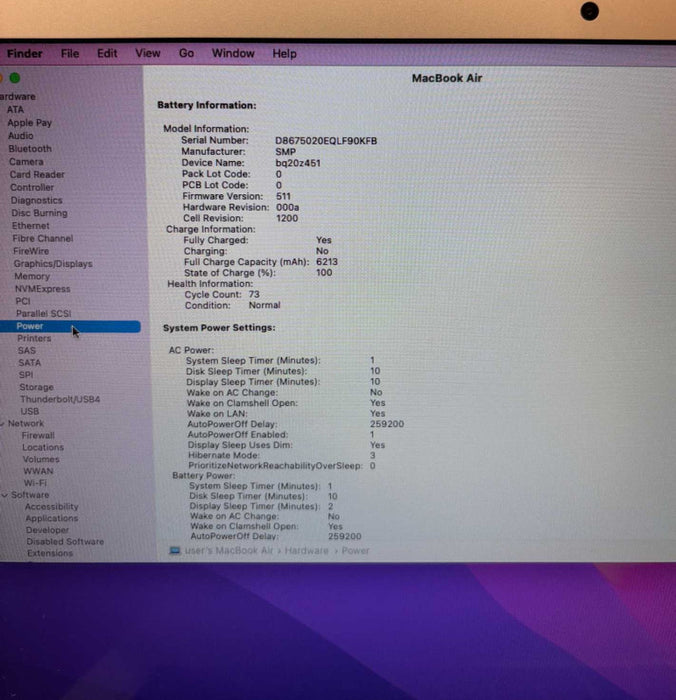Click Hibernate Mode value 3
This screenshot has width=676, height=700.
pos(372,455)
